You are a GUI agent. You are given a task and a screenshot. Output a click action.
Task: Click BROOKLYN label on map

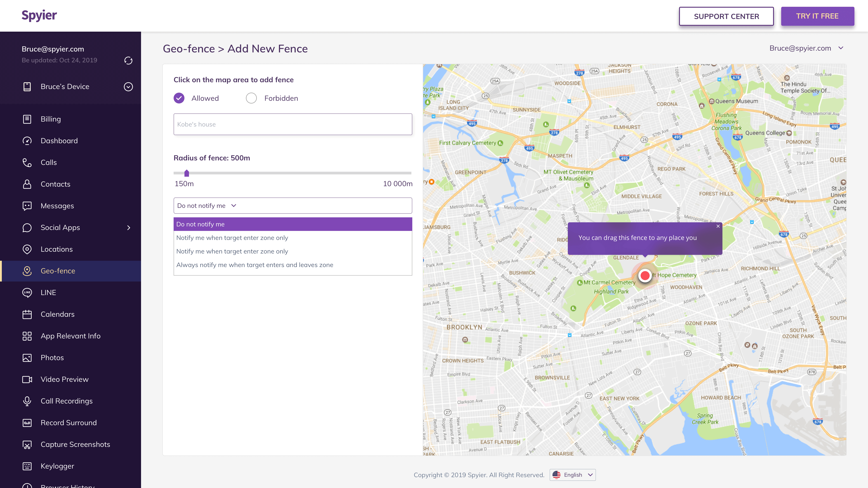(464, 327)
